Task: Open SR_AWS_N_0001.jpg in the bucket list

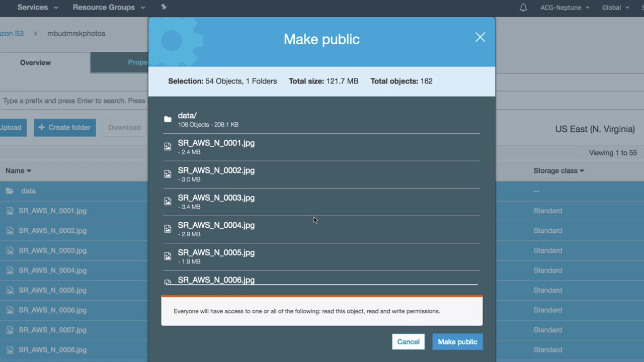Action: (x=53, y=211)
